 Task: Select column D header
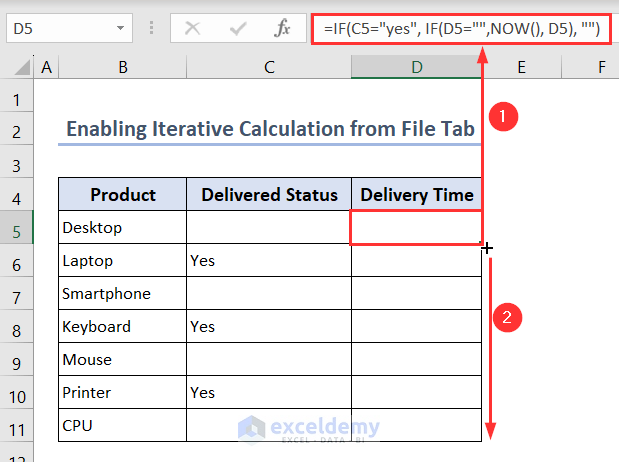[x=416, y=67]
